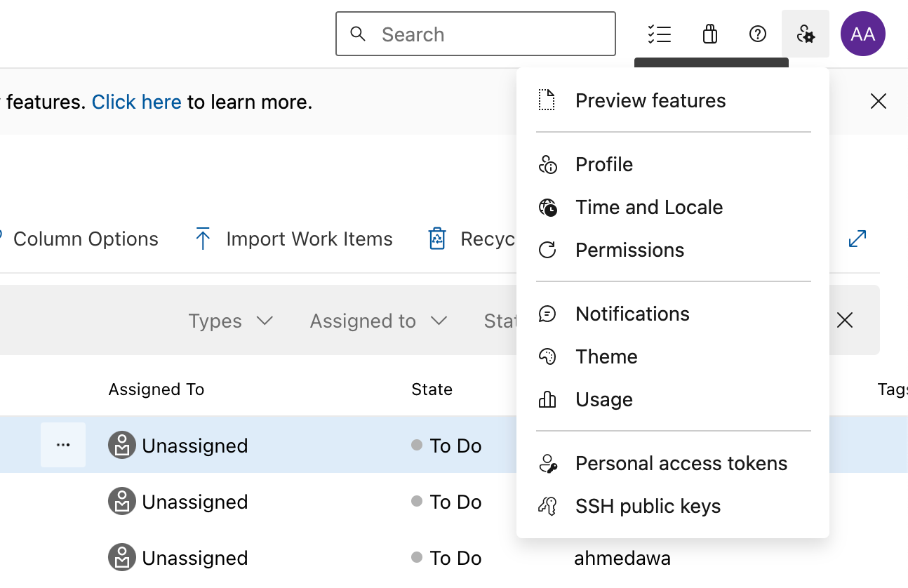The height and width of the screenshot is (588, 908).
Task: Open actions ellipsis for the highlighted row
Action: (63, 445)
